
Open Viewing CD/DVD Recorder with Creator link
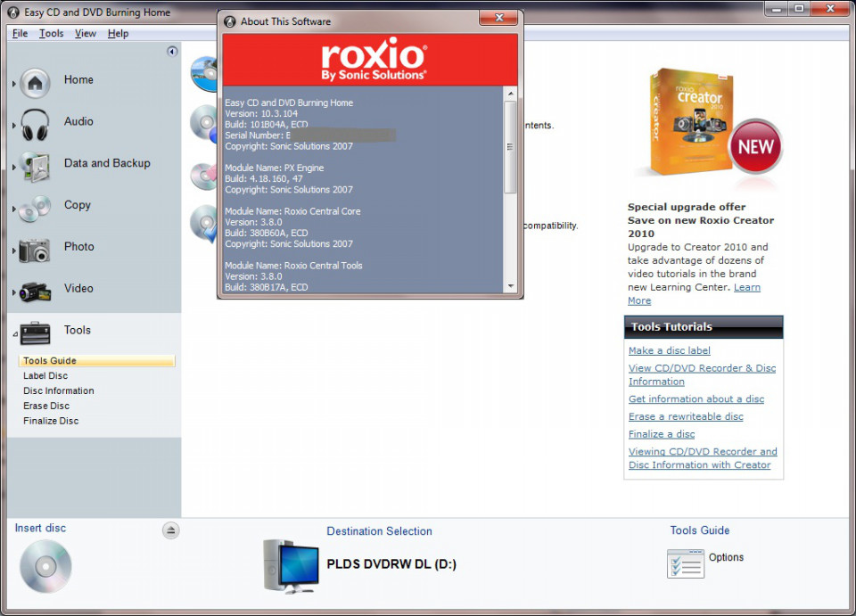[x=703, y=458]
